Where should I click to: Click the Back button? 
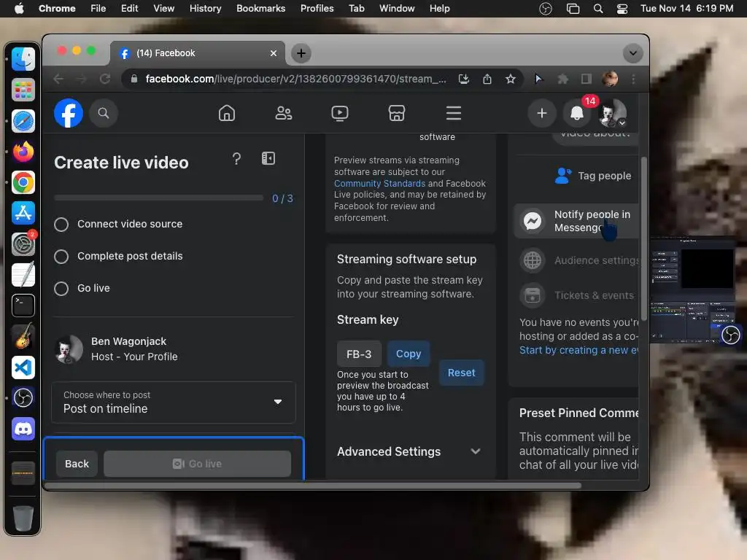[x=77, y=464]
